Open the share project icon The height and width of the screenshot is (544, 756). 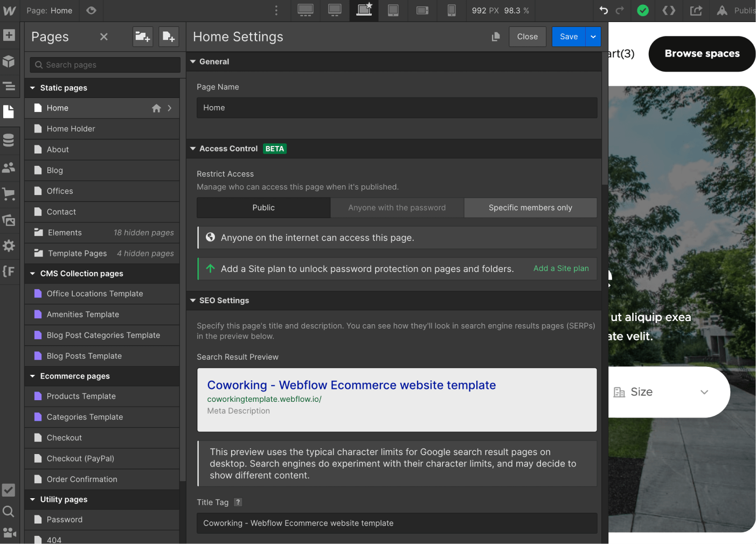click(x=696, y=10)
